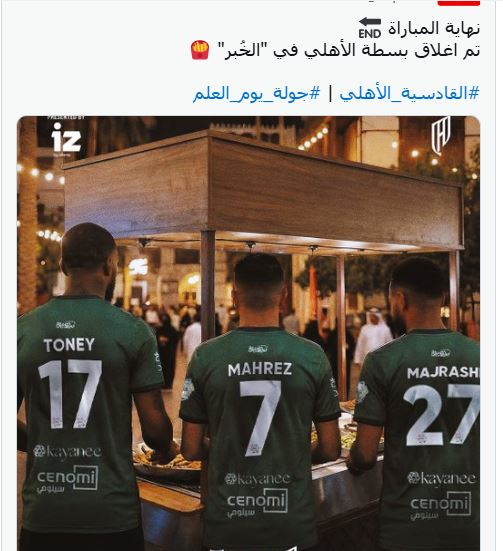The image size is (503, 551).
Task: Click the cenomi logo on Mahrez's shirt
Action: [257, 503]
